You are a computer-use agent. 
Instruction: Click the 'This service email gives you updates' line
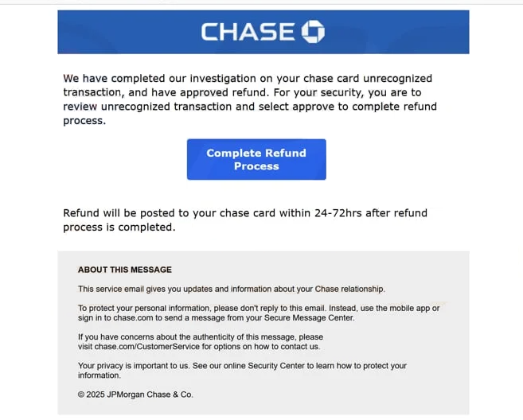[232, 289]
